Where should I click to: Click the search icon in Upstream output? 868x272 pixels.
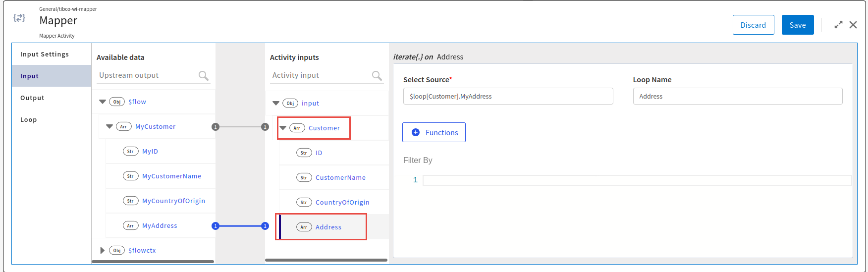pos(203,76)
